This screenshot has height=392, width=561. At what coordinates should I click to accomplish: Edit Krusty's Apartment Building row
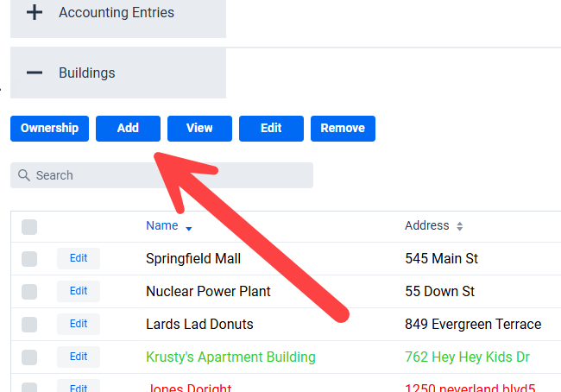point(79,357)
